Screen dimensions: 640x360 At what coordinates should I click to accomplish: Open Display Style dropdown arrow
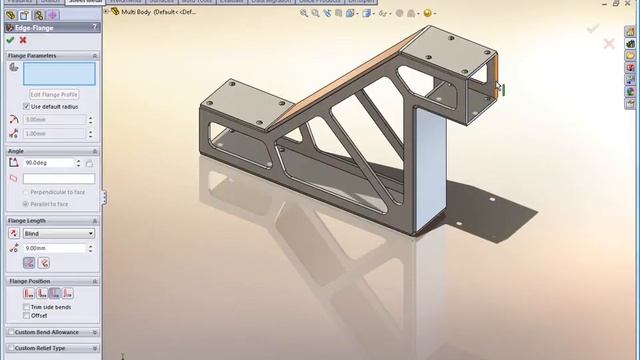(x=373, y=14)
